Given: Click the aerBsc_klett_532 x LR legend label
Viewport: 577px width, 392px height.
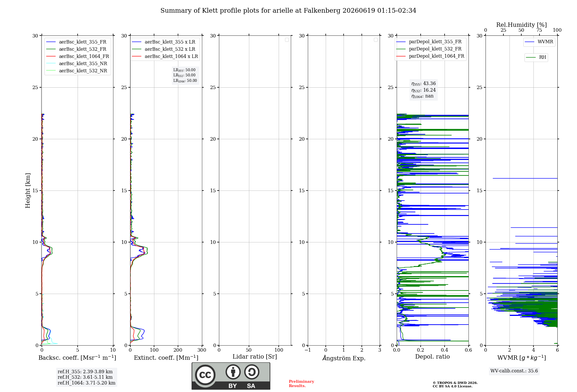Looking at the screenshot, I should click(170, 49).
